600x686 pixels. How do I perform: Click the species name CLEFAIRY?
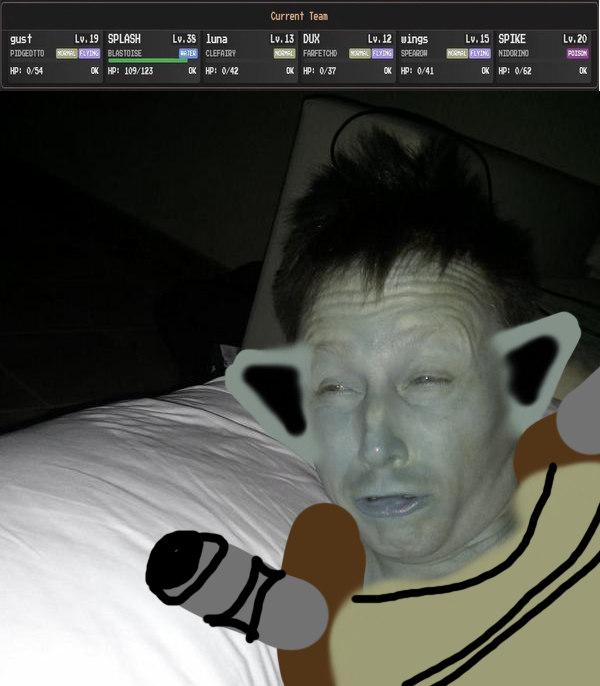[x=221, y=53]
